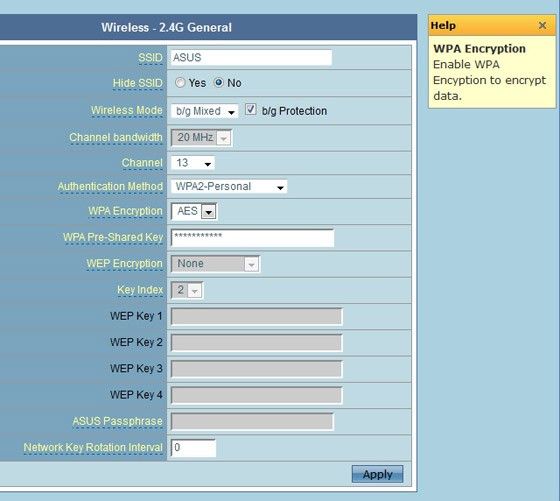Click the Authentication Method label link
The image size is (560, 501).
(x=110, y=186)
